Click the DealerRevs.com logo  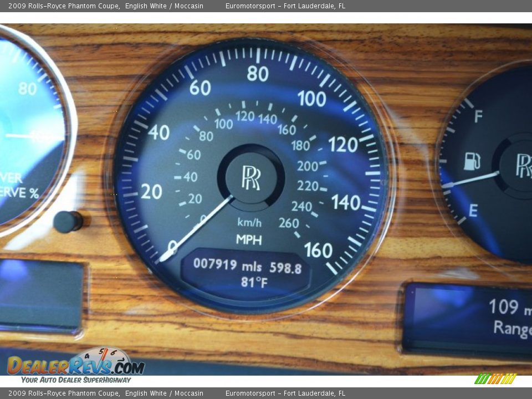(76, 365)
